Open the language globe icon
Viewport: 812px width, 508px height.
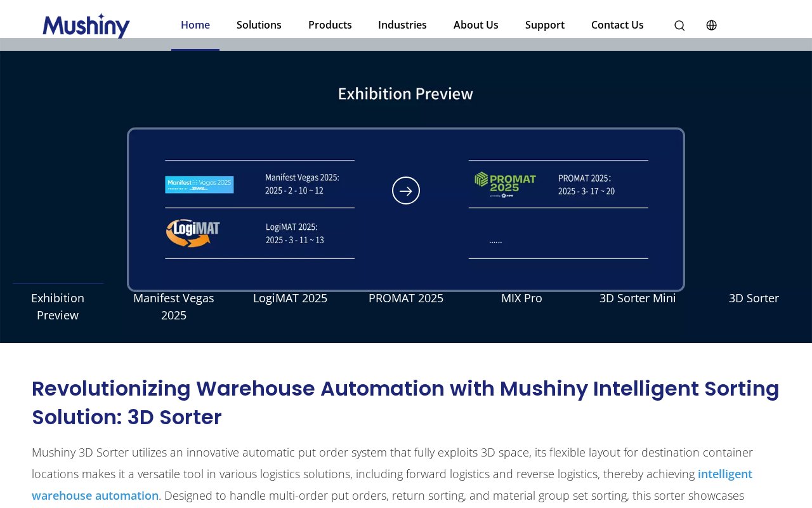coord(712,25)
